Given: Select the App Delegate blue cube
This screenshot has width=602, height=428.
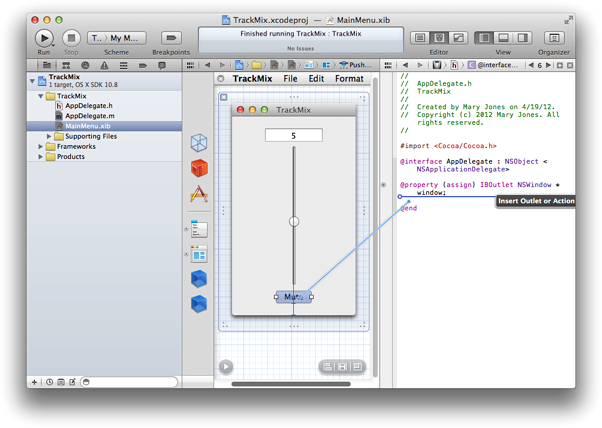Looking at the screenshot, I should pyautogui.click(x=199, y=279).
